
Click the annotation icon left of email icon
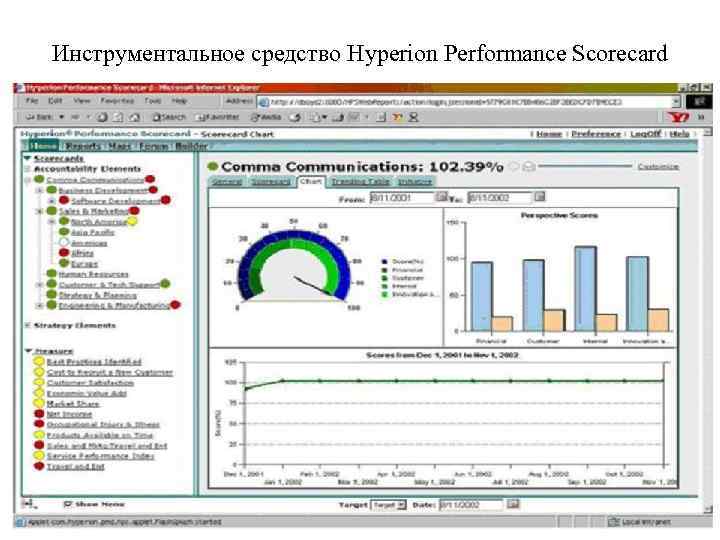(514, 167)
